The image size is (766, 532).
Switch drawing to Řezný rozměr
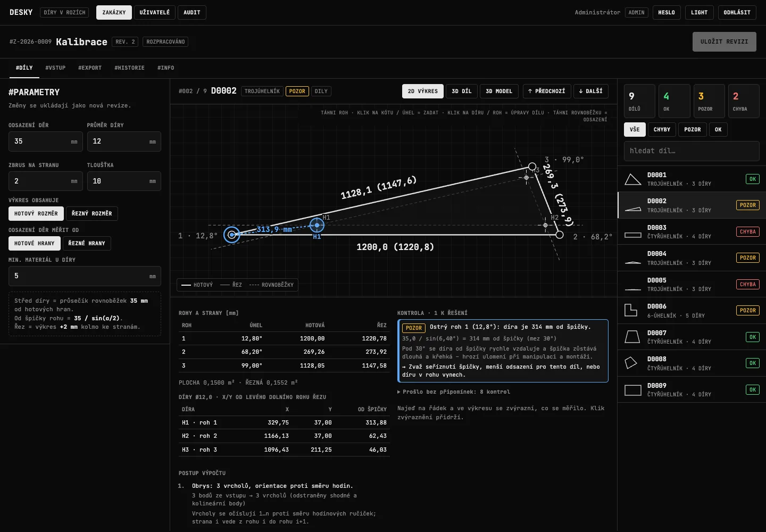[92, 213]
